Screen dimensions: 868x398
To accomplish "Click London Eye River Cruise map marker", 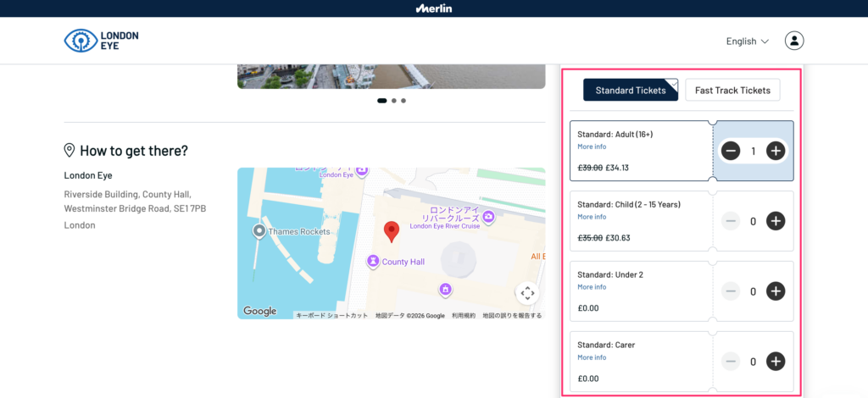I will [488, 217].
